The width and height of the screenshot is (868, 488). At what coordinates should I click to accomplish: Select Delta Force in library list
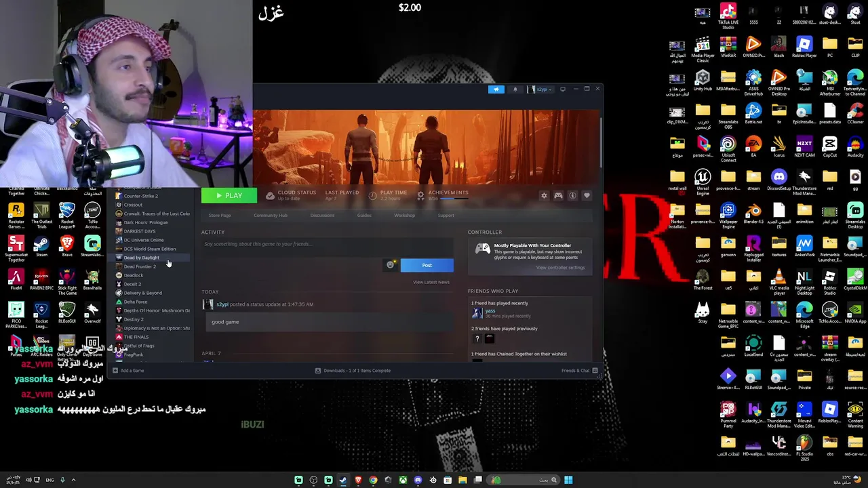[x=135, y=302]
